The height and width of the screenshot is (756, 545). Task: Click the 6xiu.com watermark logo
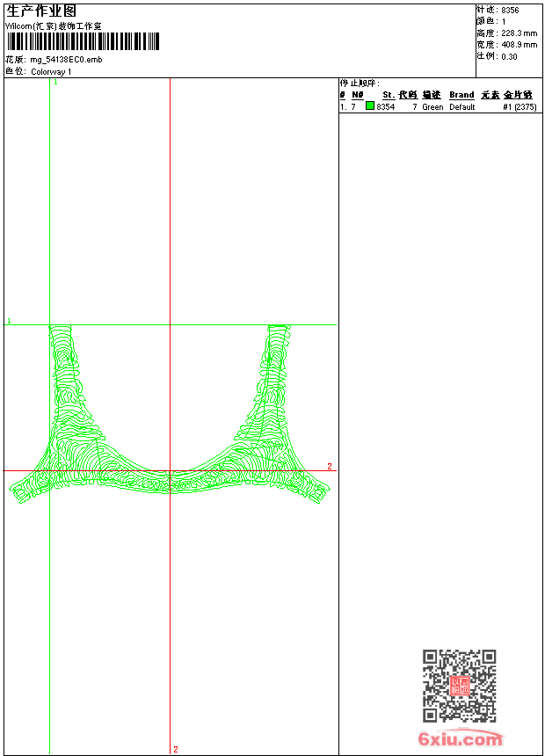[x=461, y=739]
